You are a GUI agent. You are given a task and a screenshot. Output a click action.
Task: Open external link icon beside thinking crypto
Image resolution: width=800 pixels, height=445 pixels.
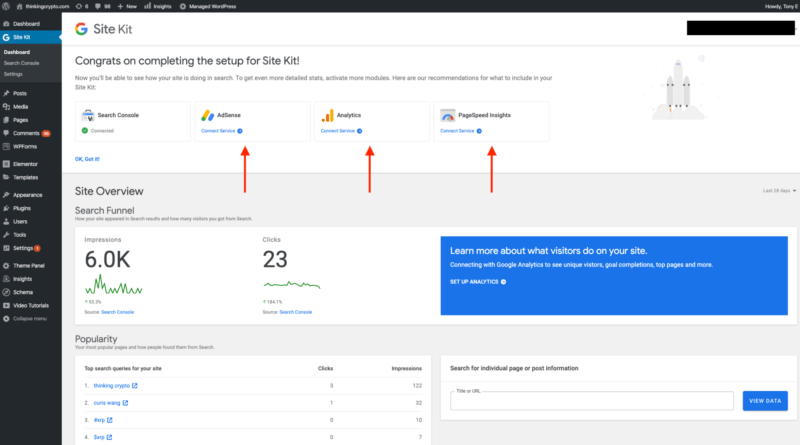click(x=135, y=385)
